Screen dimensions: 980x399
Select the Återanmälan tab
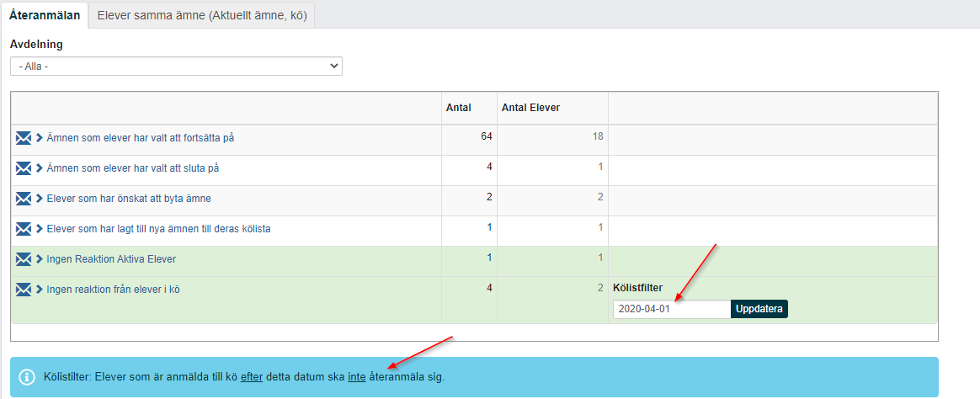[45, 16]
